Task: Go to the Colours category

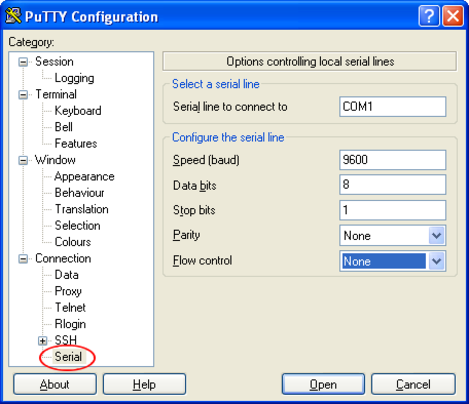Action: tap(73, 242)
